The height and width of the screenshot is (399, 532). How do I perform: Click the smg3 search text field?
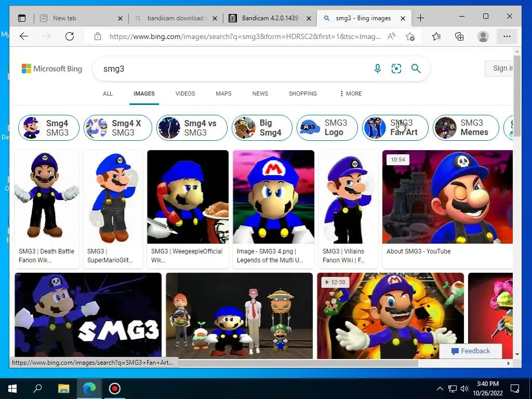click(234, 69)
